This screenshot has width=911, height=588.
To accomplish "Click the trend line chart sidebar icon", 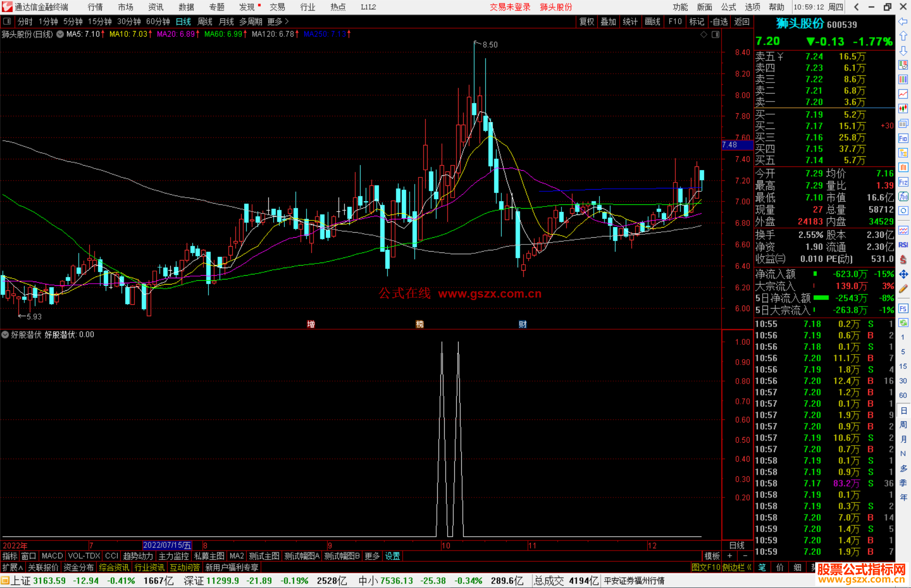I will (x=903, y=94).
